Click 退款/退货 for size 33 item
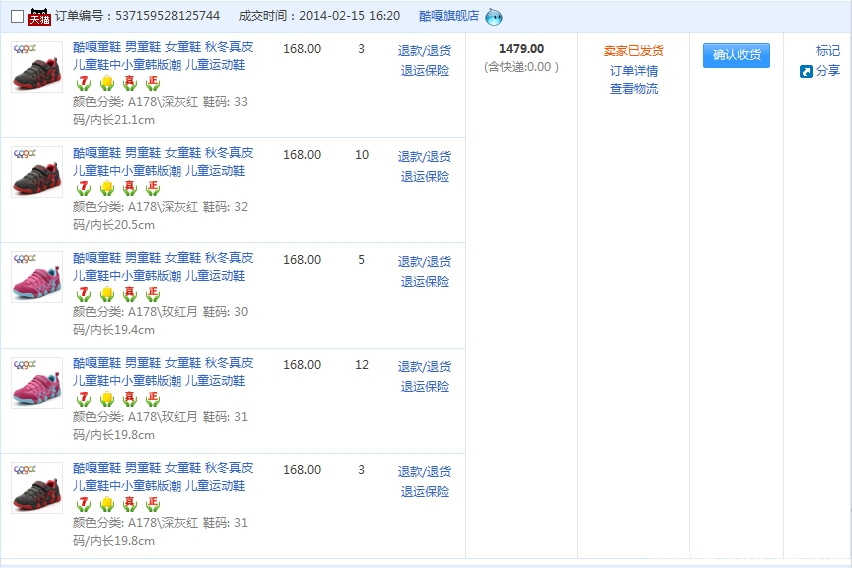 click(x=424, y=51)
